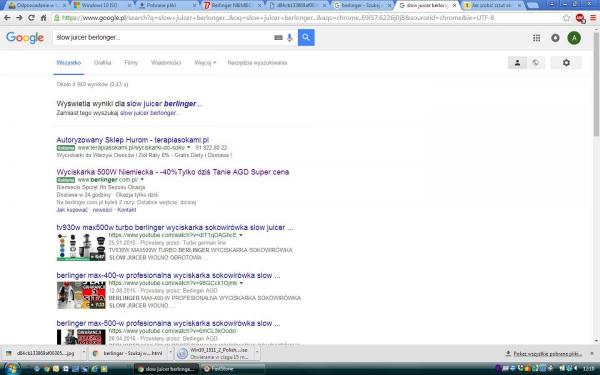
Task: Expand arrow next to www.berlinger.com.pl
Action: pos(142,179)
